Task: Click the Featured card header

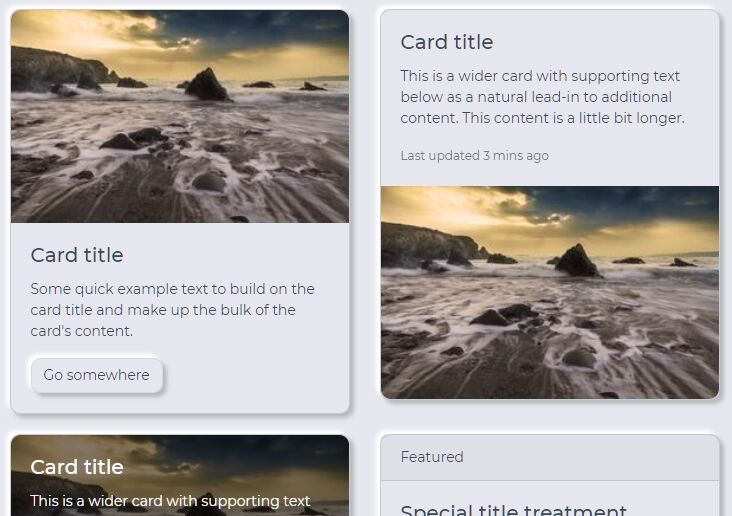Action: pyautogui.click(x=550, y=457)
